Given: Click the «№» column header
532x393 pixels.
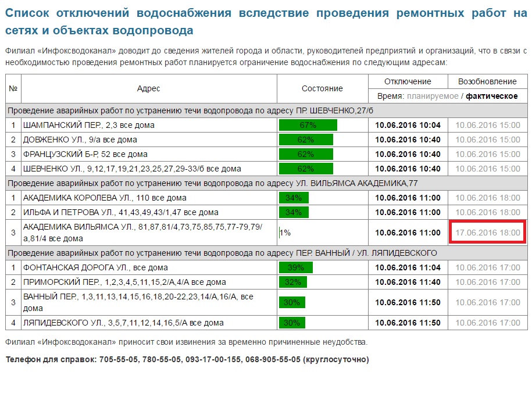Looking at the screenshot, I should [13, 88].
